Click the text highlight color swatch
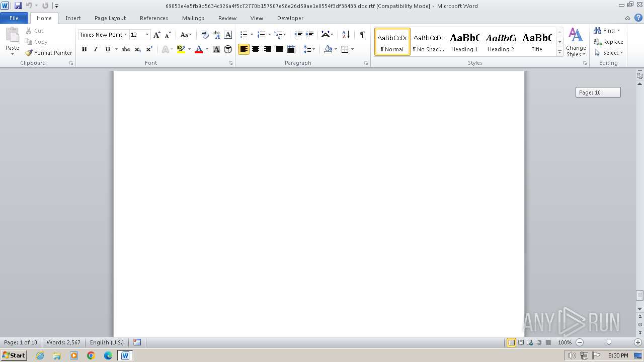 181,49
